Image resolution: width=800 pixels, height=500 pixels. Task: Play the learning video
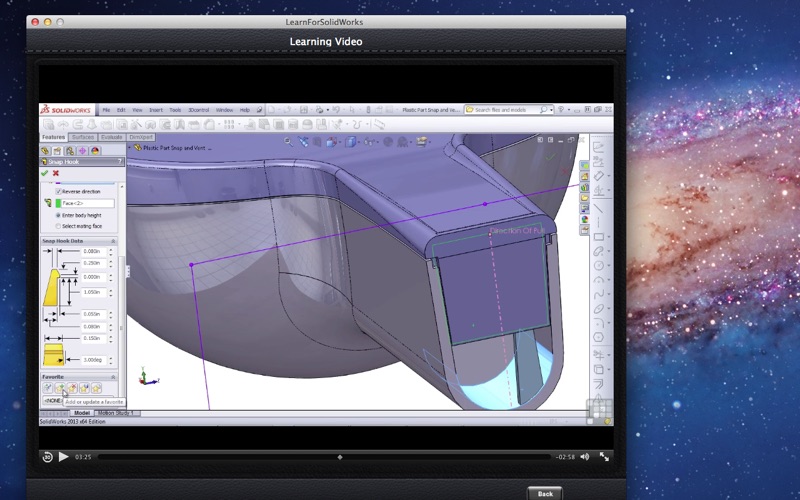[63, 457]
